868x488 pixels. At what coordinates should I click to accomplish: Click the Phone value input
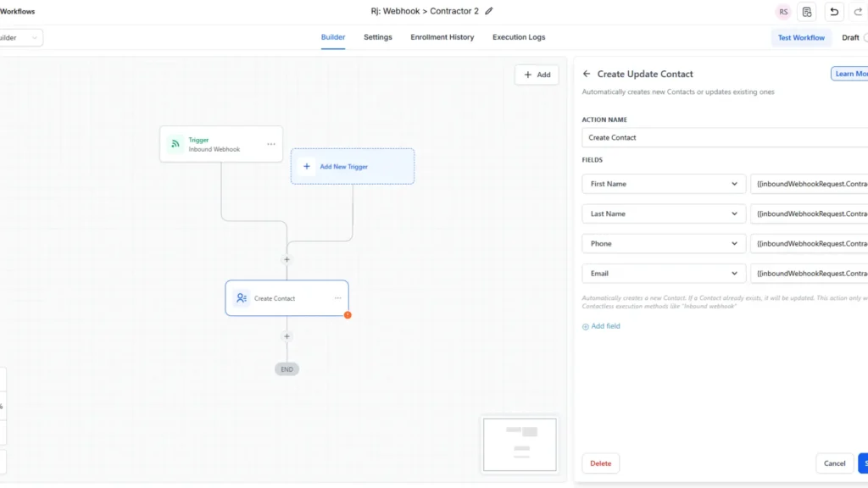(810, 243)
